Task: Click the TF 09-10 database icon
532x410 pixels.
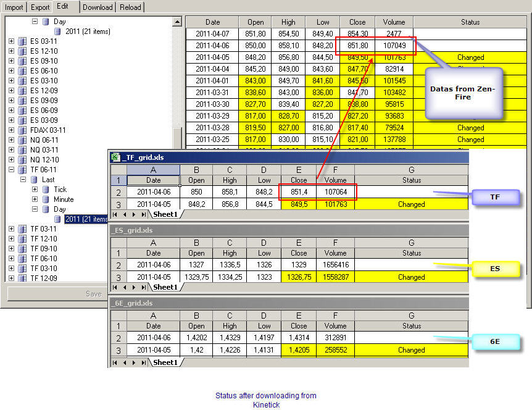Action: point(22,248)
